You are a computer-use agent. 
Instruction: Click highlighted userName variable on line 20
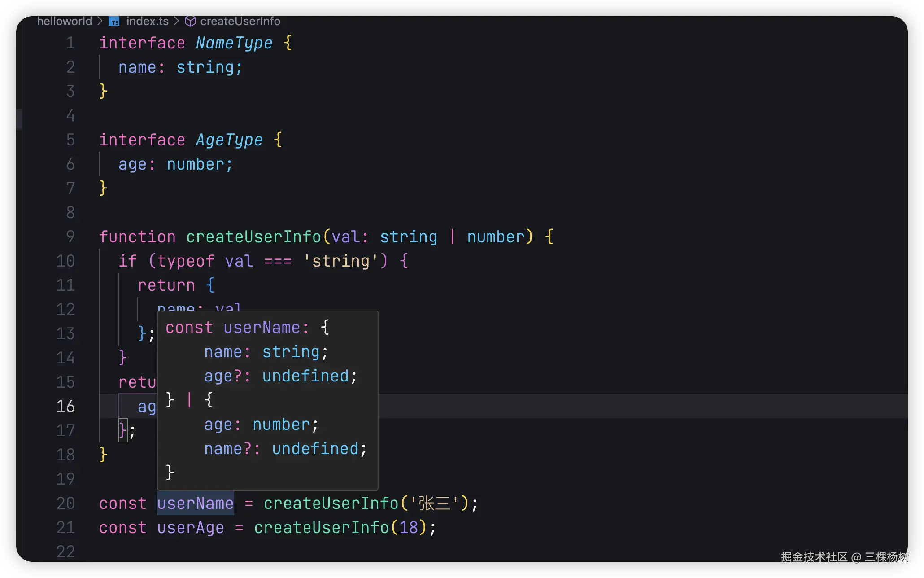pyautogui.click(x=195, y=503)
